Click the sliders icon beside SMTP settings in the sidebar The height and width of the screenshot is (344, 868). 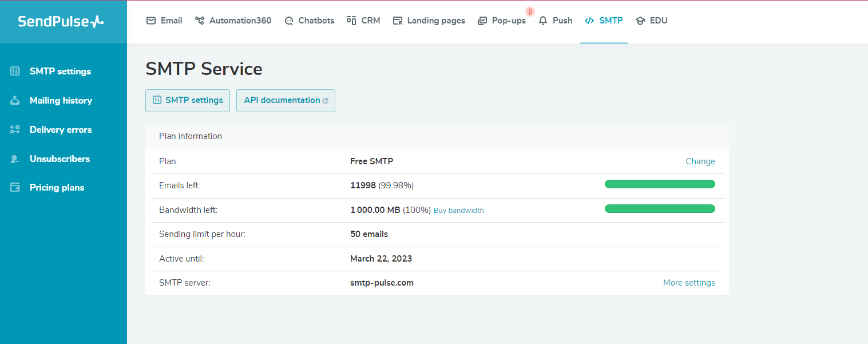pos(15,72)
